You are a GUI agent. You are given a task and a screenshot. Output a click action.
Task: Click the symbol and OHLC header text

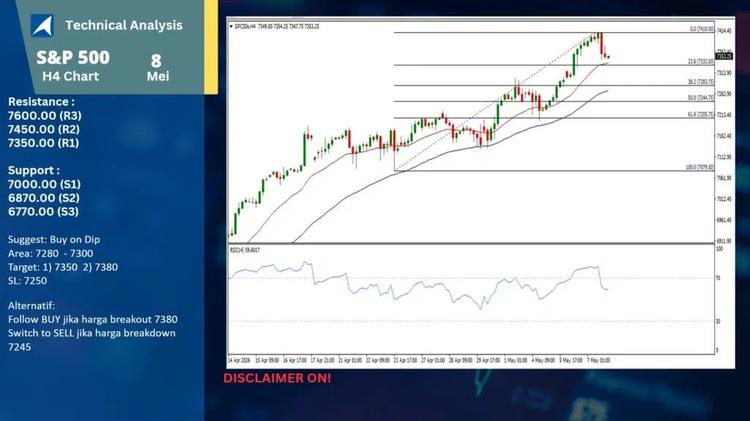pos(277,26)
